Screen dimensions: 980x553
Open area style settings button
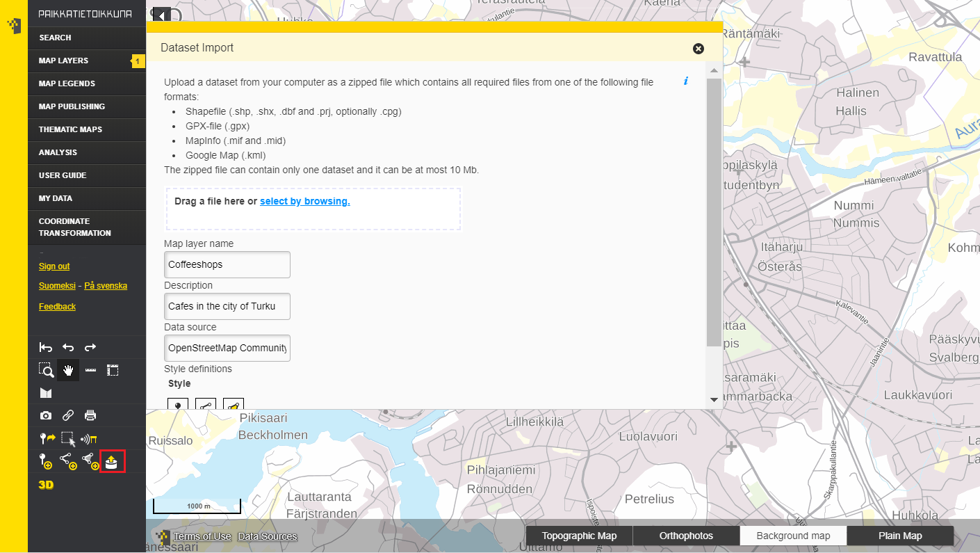click(x=234, y=404)
